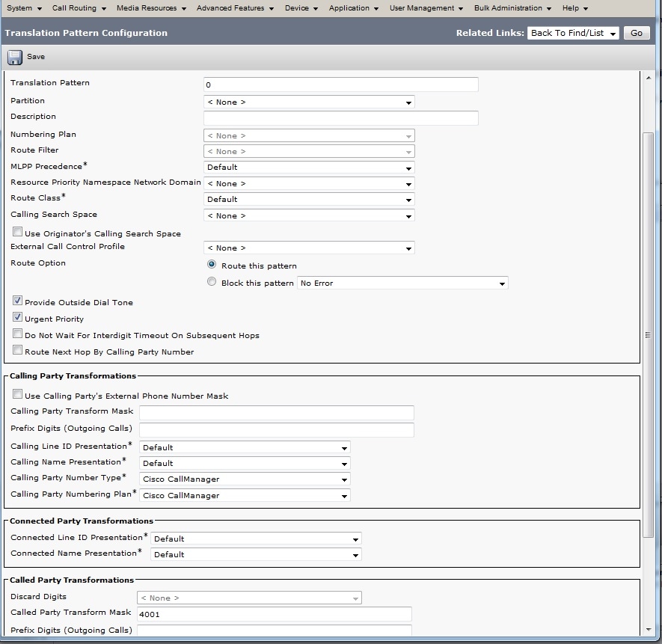The height and width of the screenshot is (644, 662).
Task: Open the Application menu
Action: tap(353, 8)
